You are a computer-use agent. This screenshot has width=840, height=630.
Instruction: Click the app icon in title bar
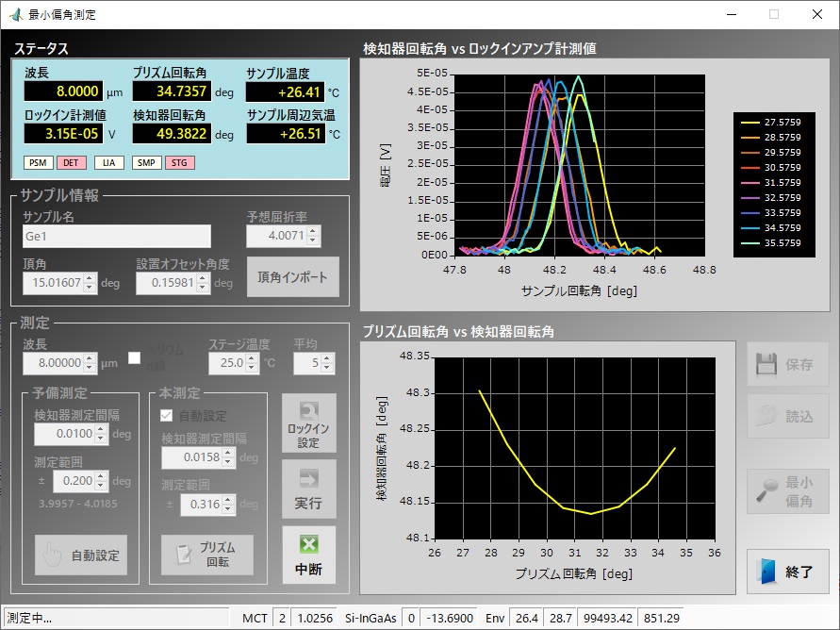16,14
